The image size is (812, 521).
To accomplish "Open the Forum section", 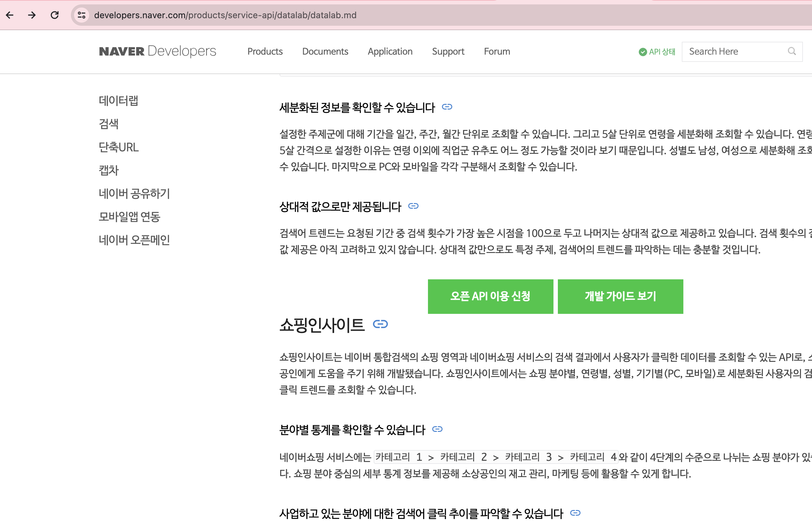I will [x=496, y=51].
